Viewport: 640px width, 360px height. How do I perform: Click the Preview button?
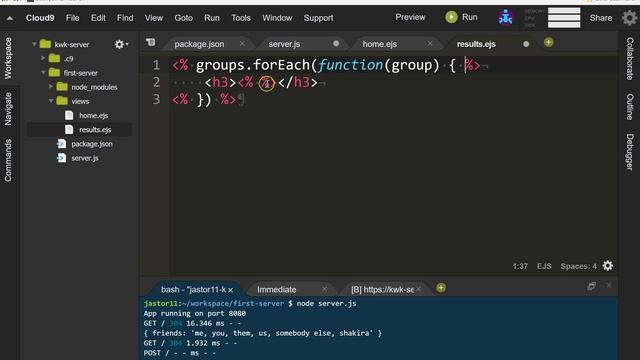[410, 17]
